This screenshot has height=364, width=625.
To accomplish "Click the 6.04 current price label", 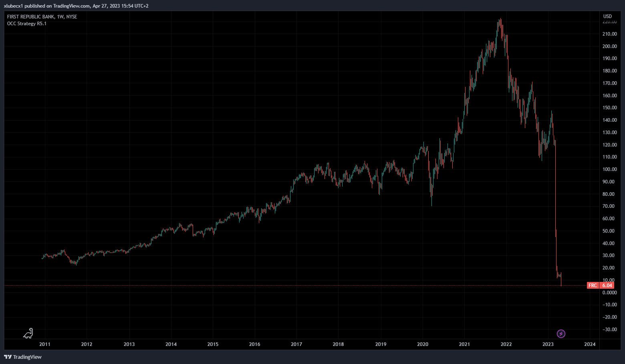I will click(607, 286).
